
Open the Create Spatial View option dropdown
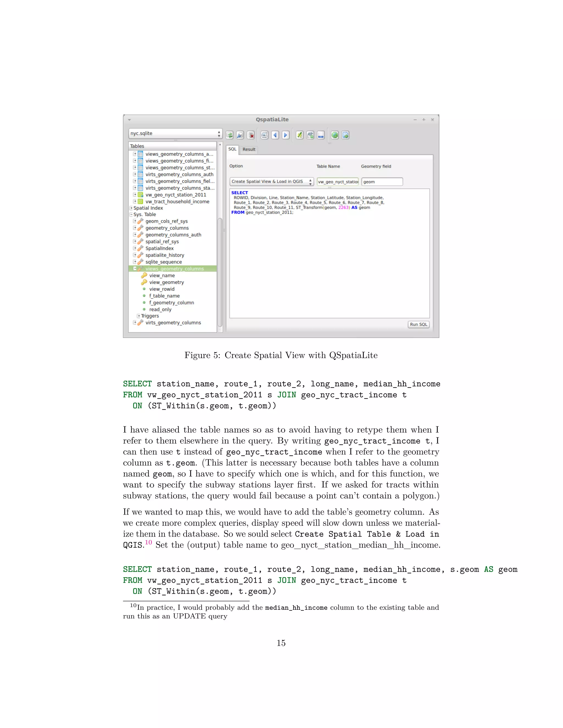coord(272,182)
